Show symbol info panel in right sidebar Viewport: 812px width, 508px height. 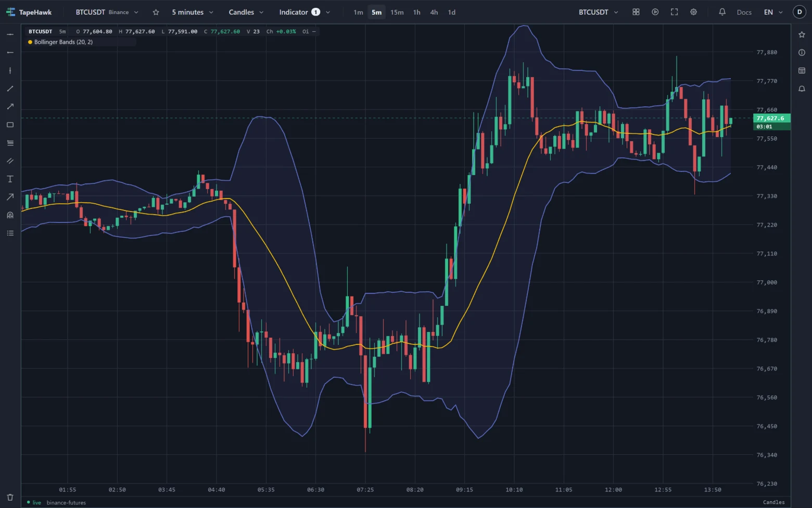point(802,53)
